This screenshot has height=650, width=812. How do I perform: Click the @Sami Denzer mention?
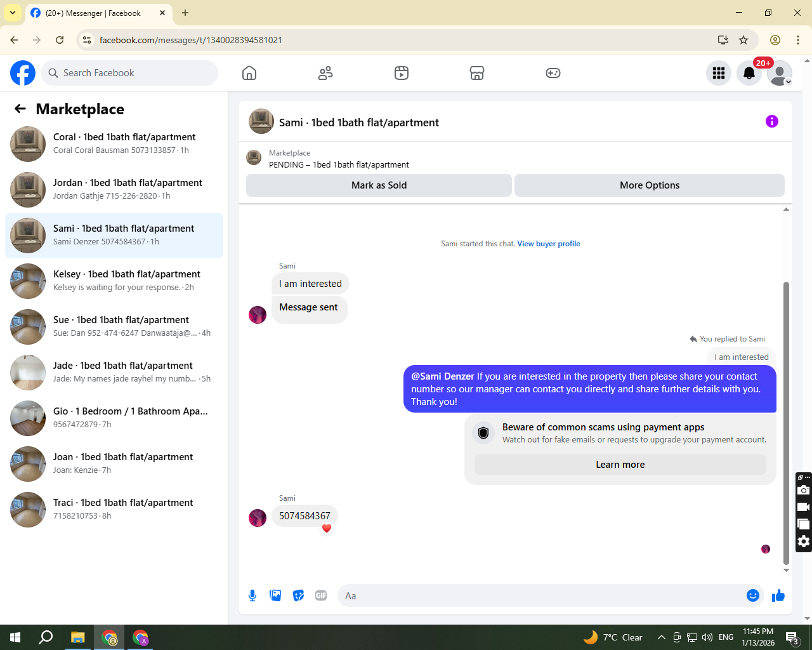[443, 376]
